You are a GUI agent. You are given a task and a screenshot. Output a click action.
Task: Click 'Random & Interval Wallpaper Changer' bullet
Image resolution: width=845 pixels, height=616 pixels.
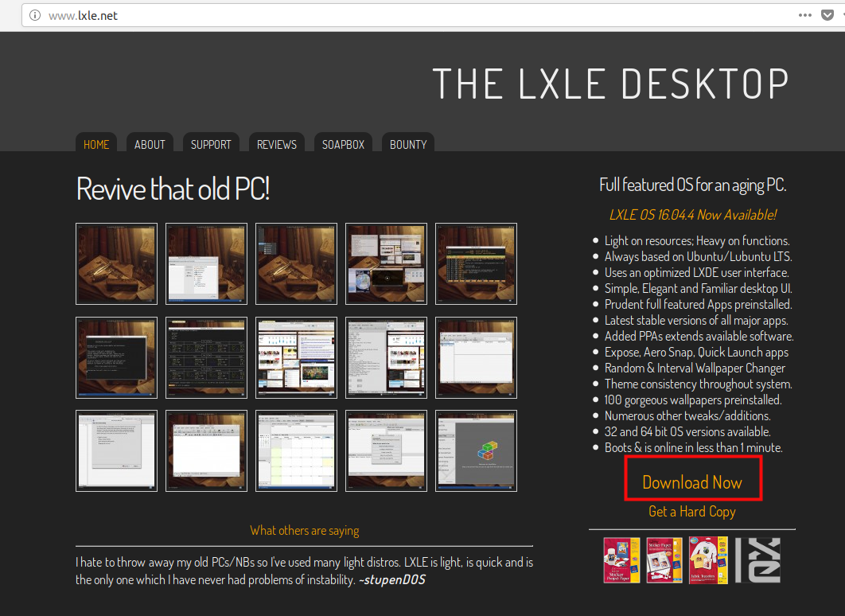coord(695,368)
